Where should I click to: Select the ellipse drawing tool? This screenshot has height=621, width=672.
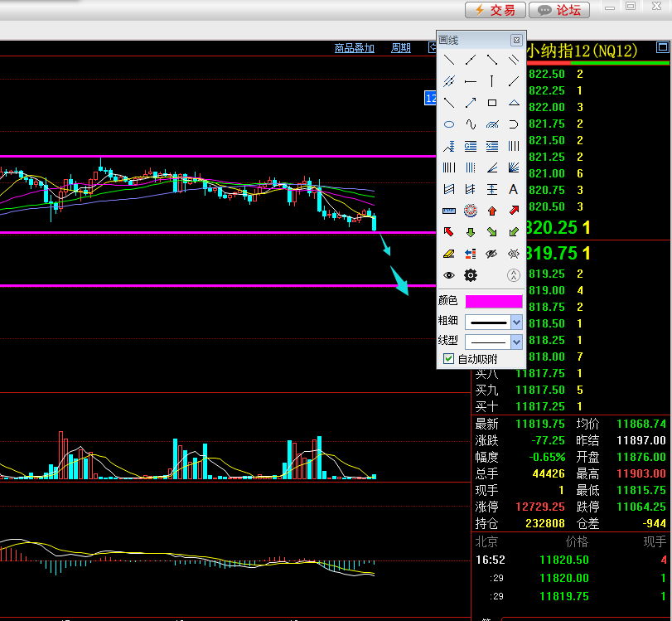[x=449, y=124]
